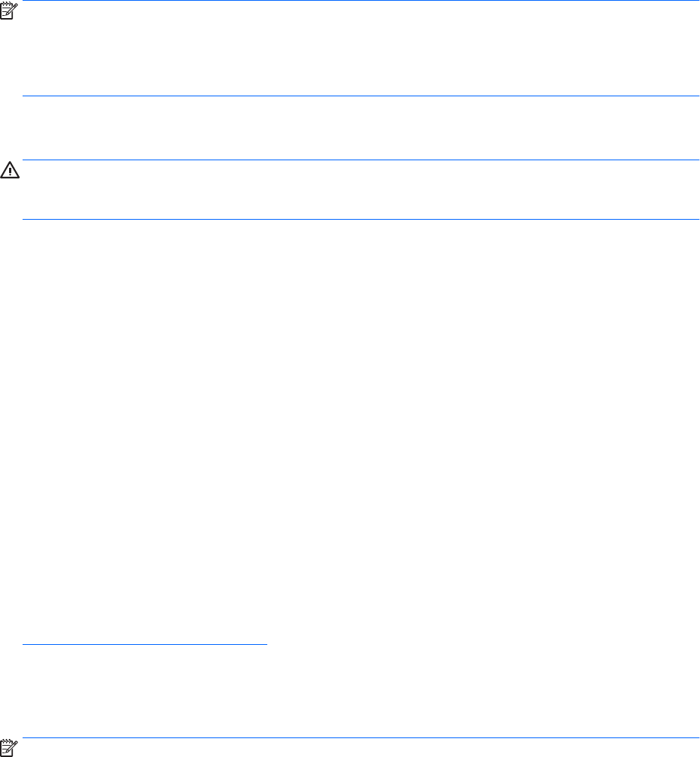Click the blue rule closing the top note
The image size is (700, 757).
point(361,96)
